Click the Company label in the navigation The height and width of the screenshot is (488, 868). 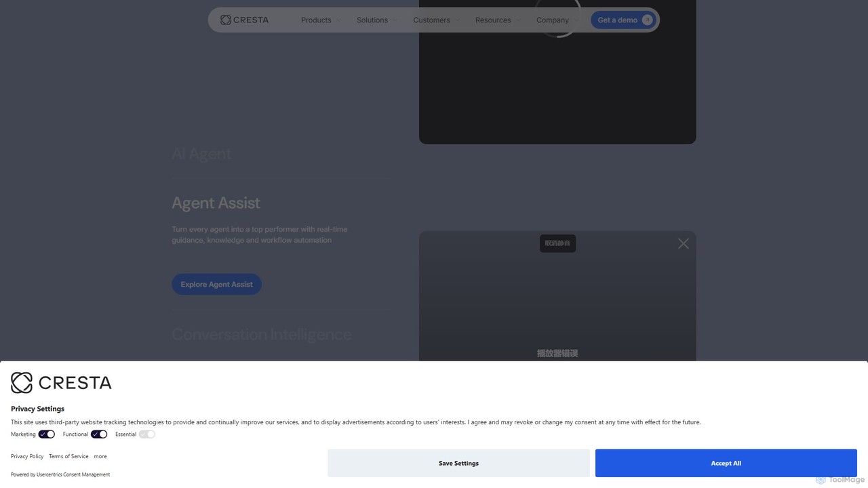tap(553, 20)
